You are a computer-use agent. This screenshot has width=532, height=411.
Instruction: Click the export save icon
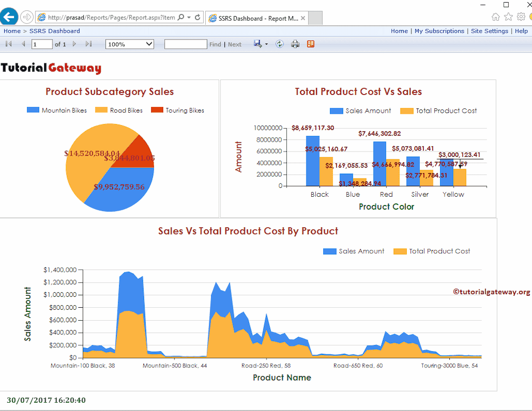(257, 44)
